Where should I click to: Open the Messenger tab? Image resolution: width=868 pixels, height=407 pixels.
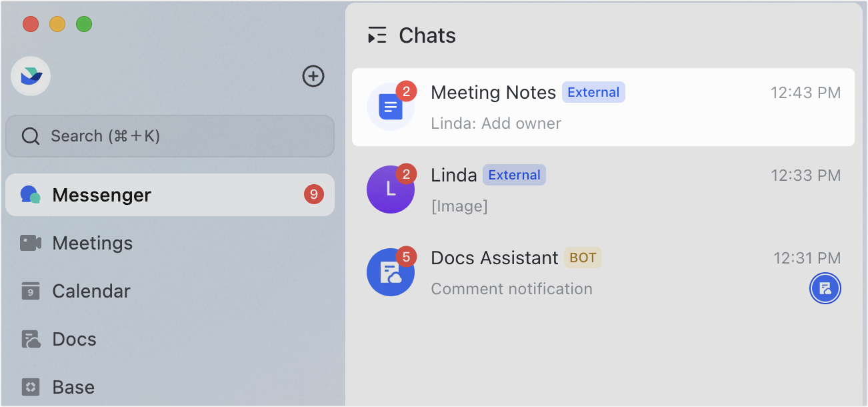tap(170, 195)
